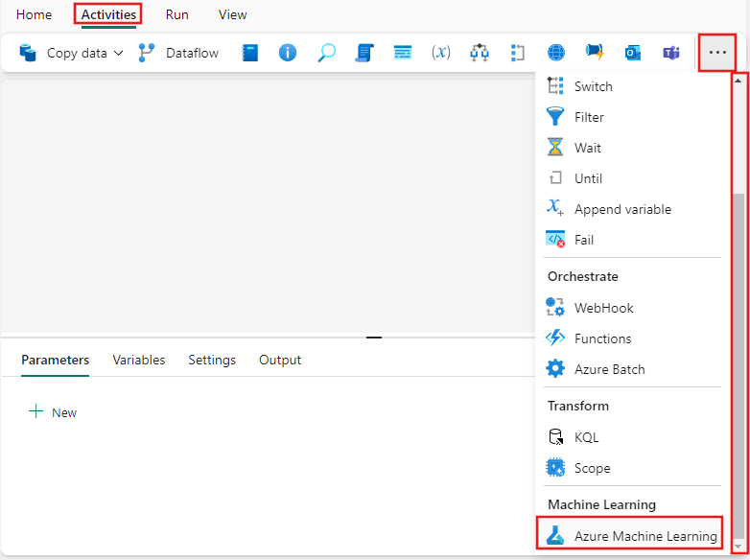Add a Lookup activity via magnifier icon
The width and height of the screenshot is (750, 560).
point(326,53)
